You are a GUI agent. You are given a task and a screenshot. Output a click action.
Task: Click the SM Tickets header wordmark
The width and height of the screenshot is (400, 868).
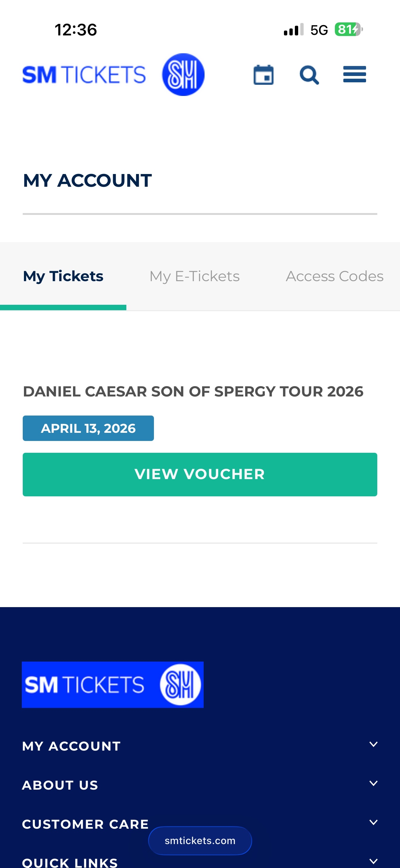click(84, 74)
